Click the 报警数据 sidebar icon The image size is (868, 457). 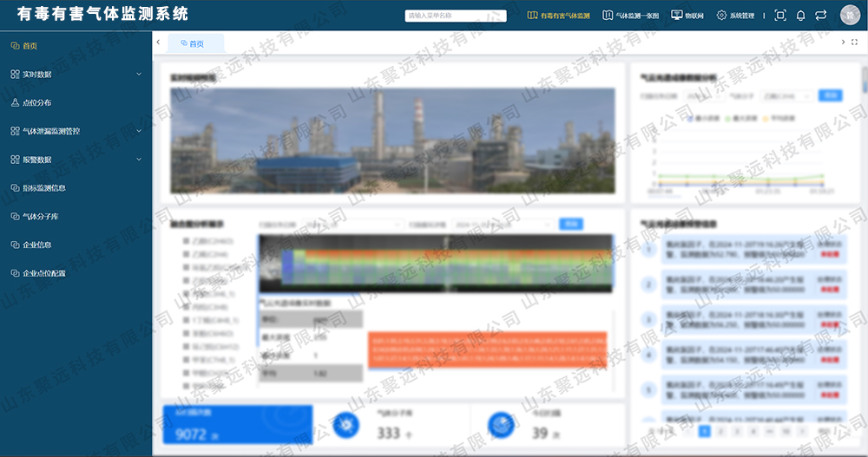15,160
